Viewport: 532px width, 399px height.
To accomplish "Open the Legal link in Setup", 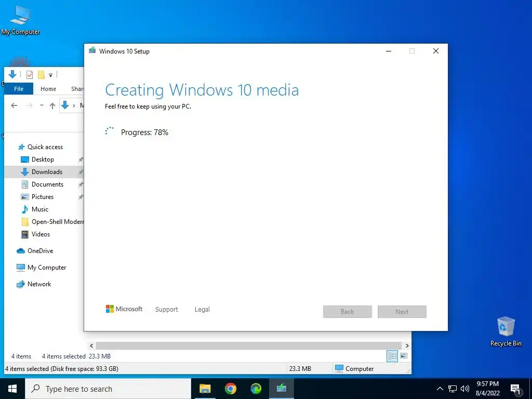I will tap(202, 310).
